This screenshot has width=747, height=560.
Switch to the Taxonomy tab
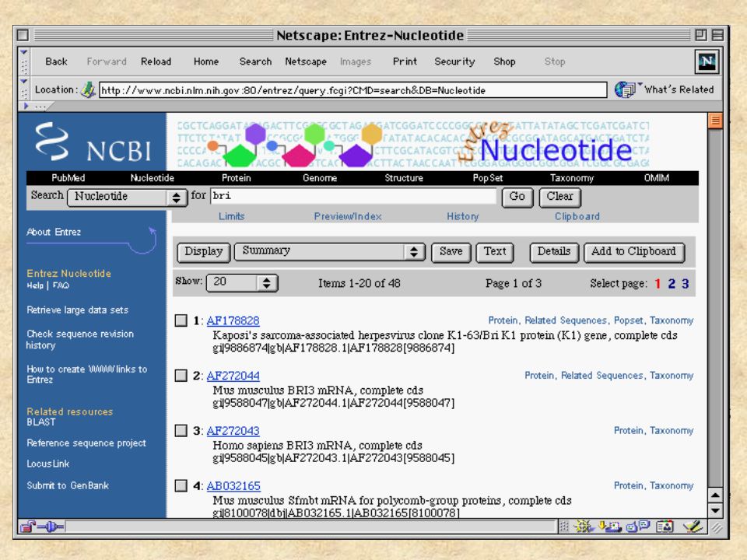click(572, 178)
